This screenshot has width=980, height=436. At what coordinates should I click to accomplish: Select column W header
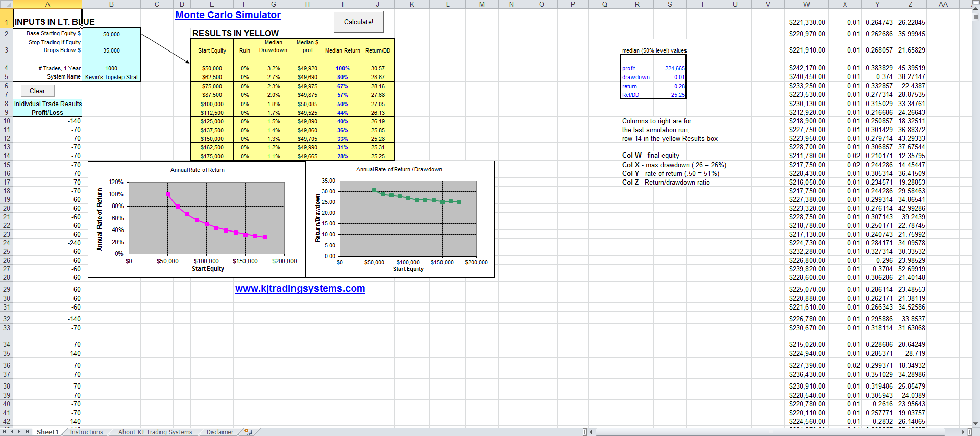click(x=806, y=4)
